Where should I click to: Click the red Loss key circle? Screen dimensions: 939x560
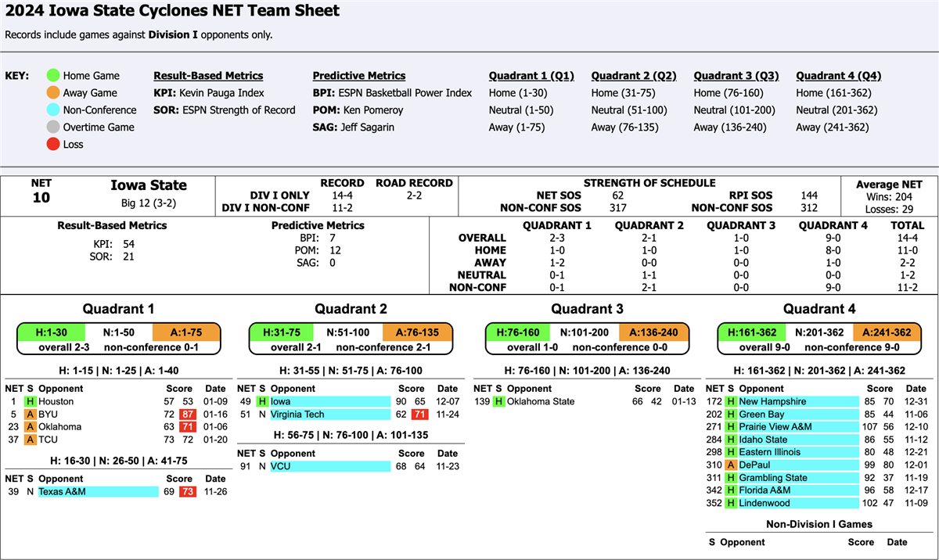(52, 145)
